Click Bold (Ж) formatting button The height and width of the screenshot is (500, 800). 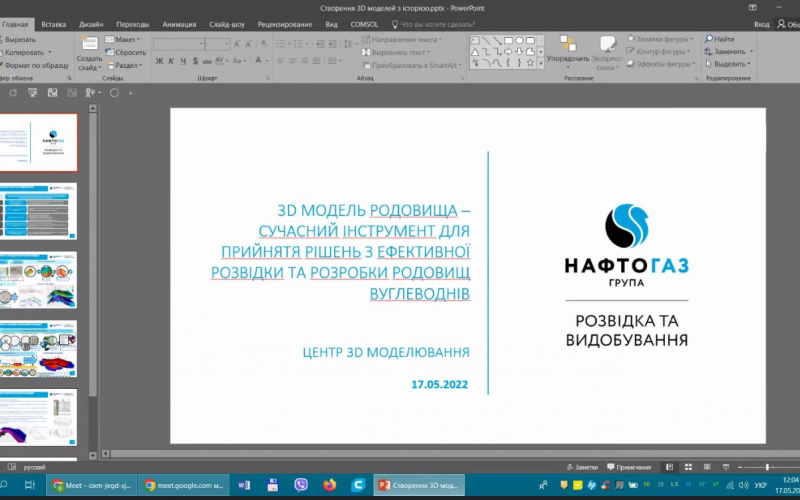[x=159, y=61]
